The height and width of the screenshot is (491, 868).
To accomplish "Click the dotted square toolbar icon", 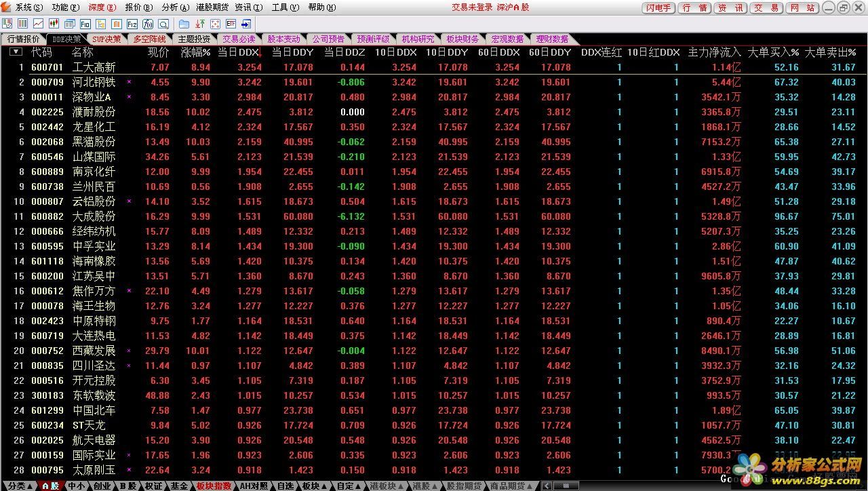I will 215,24.
